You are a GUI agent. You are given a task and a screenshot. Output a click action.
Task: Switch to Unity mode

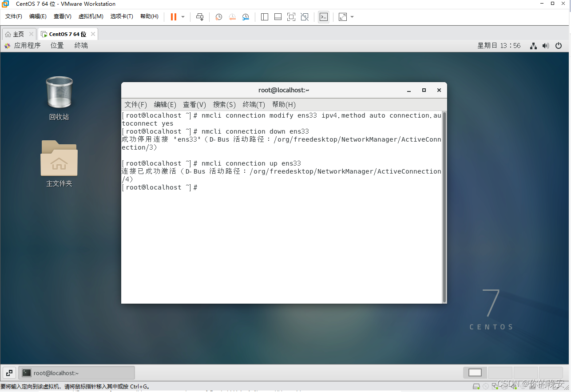(305, 17)
